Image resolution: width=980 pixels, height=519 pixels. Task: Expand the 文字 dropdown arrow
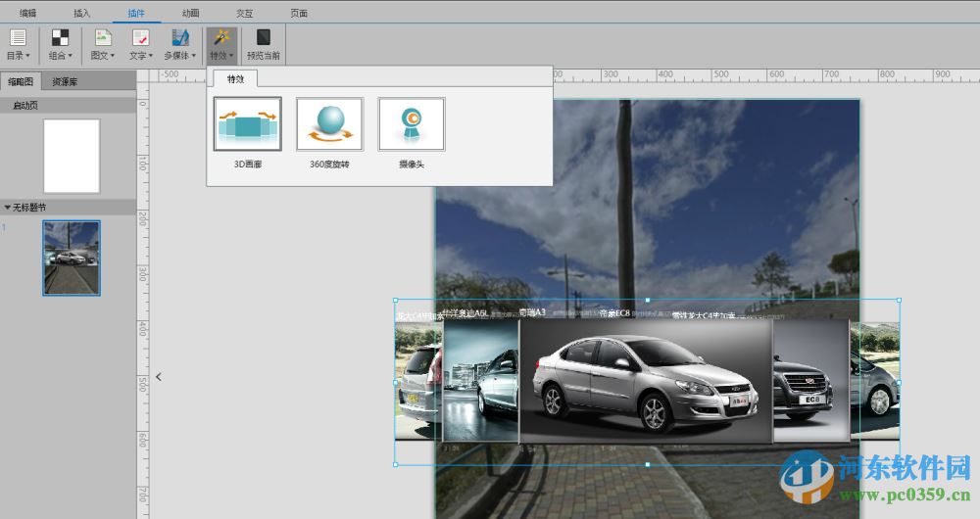151,56
